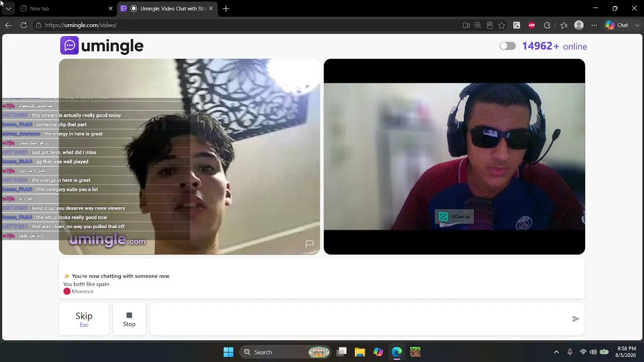The image size is (644, 362).
Task: Open Wi-Fi network settings tray icon
Action: click(x=583, y=352)
